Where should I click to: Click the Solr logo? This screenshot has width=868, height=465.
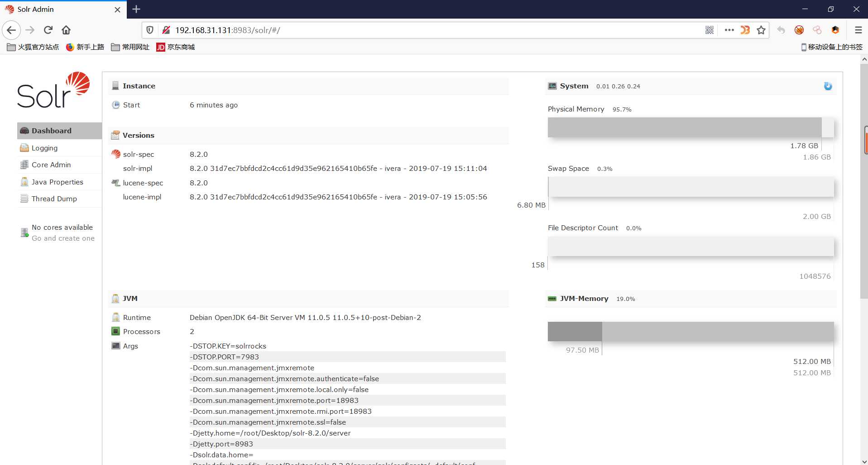coord(53,90)
